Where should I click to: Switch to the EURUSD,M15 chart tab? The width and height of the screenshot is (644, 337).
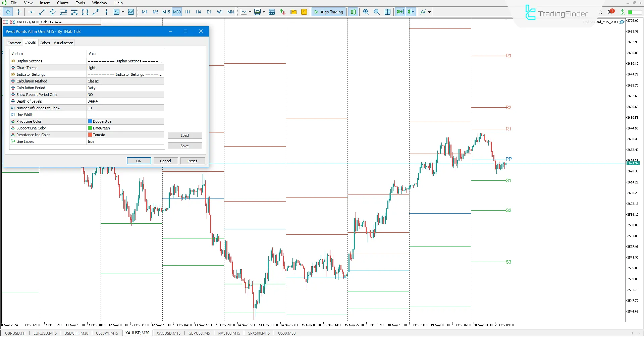click(x=45, y=333)
